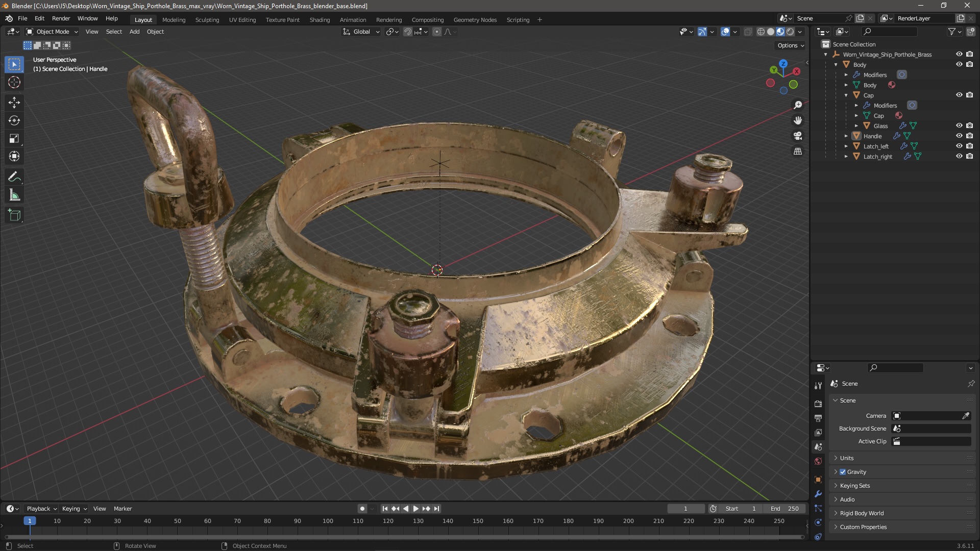Screen dimensions: 980x551
Task: Open the Add menu in viewport header
Action: pos(134,32)
